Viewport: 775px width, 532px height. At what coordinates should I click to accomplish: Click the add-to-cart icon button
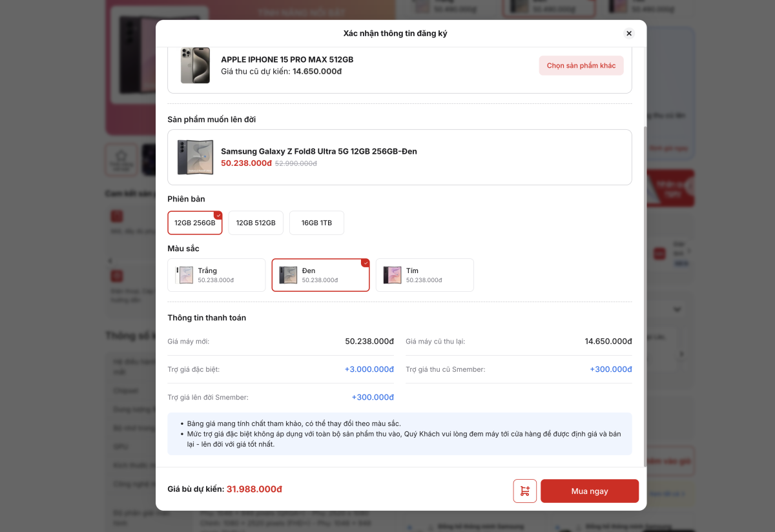(524, 491)
